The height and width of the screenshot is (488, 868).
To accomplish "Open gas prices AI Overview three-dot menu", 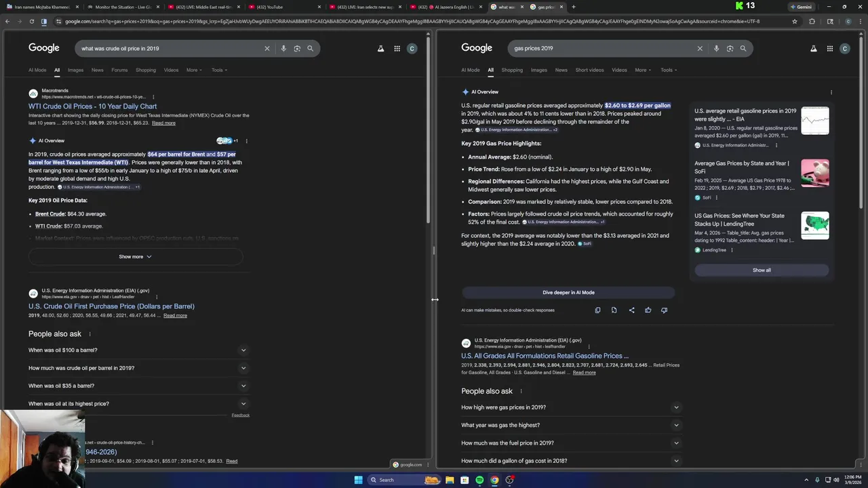I will pyautogui.click(x=831, y=92).
